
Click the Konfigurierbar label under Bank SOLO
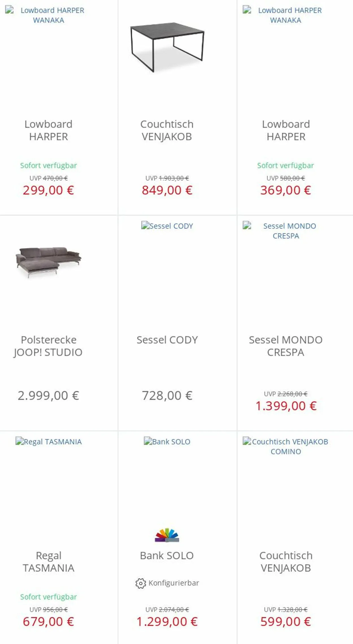click(x=174, y=583)
